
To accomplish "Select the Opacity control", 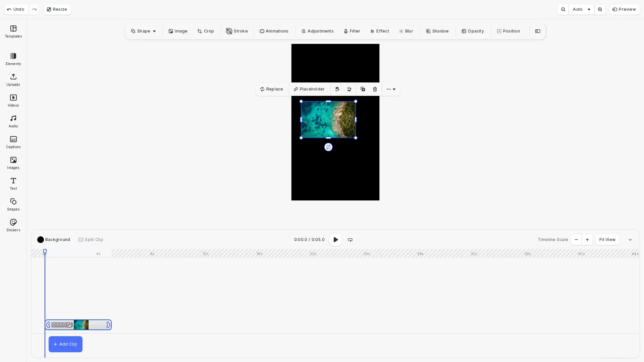I will pyautogui.click(x=472, y=31).
